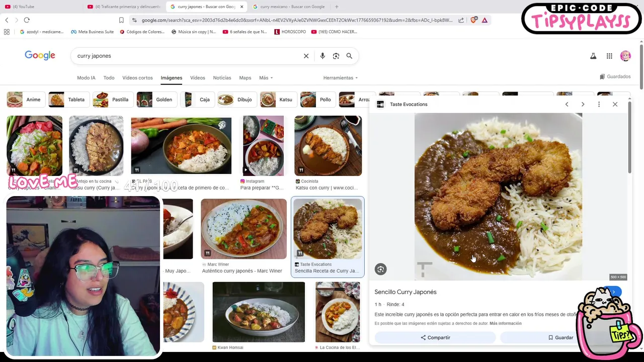644x362 pixels.
Task: Open three-dot options in preview panel
Action: pos(599,104)
